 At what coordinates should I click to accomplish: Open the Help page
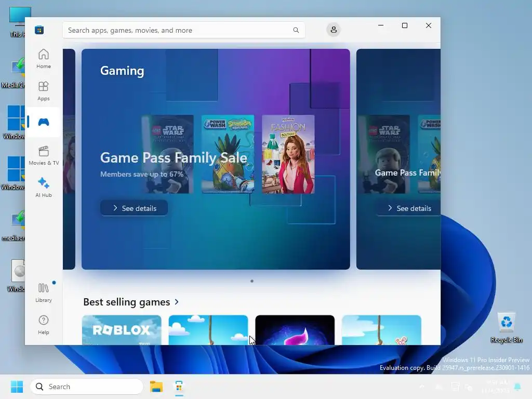(44, 325)
